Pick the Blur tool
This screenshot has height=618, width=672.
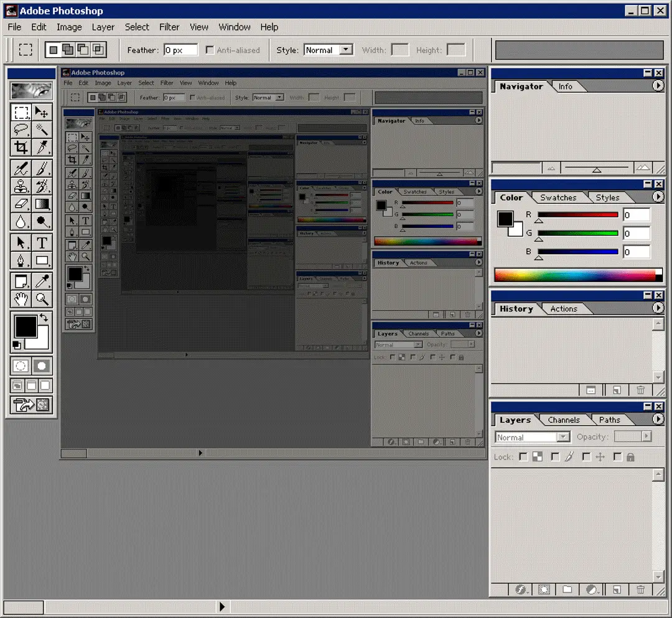(x=21, y=221)
